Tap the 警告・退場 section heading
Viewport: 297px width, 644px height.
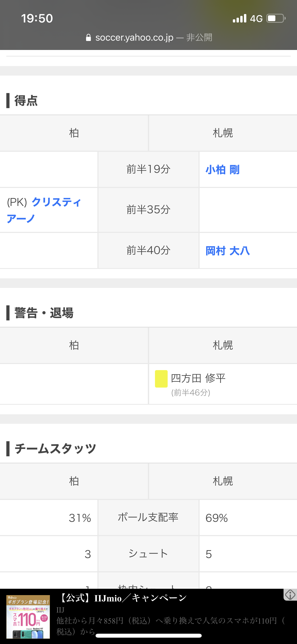44,313
